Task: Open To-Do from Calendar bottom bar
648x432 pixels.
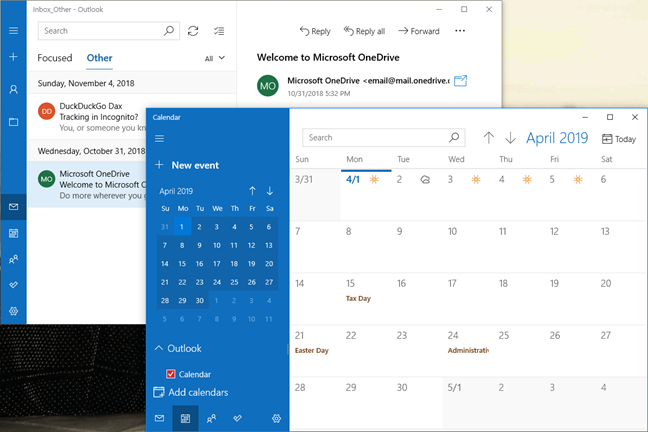Action: tap(237, 418)
